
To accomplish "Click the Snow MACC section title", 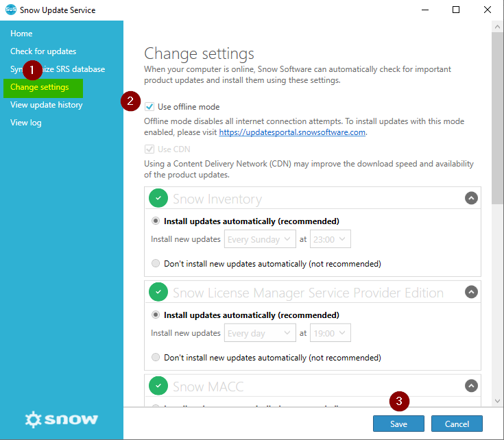I will point(208,387).
